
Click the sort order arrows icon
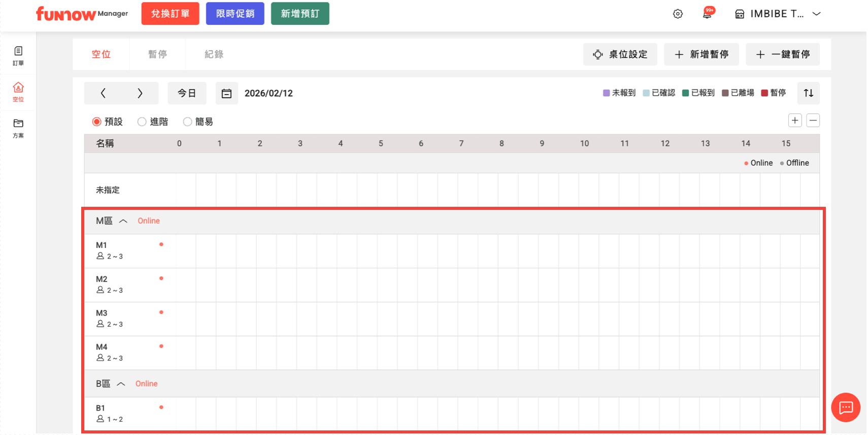[808, 93]
